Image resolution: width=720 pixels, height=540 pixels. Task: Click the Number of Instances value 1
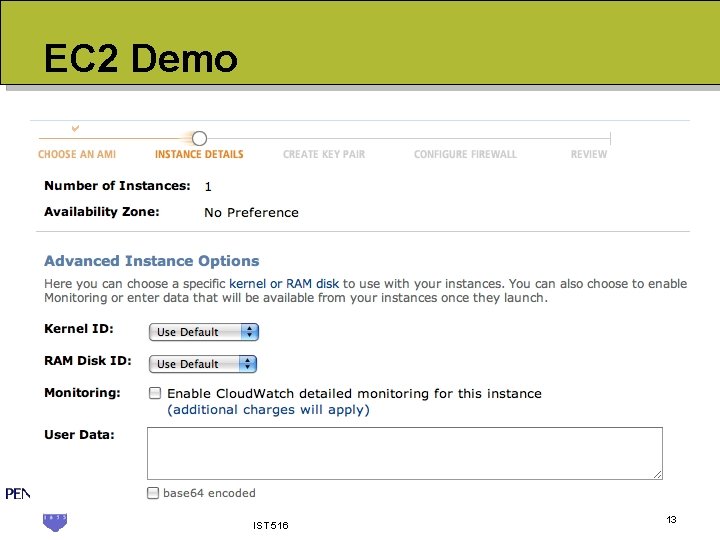click(208, 187)
